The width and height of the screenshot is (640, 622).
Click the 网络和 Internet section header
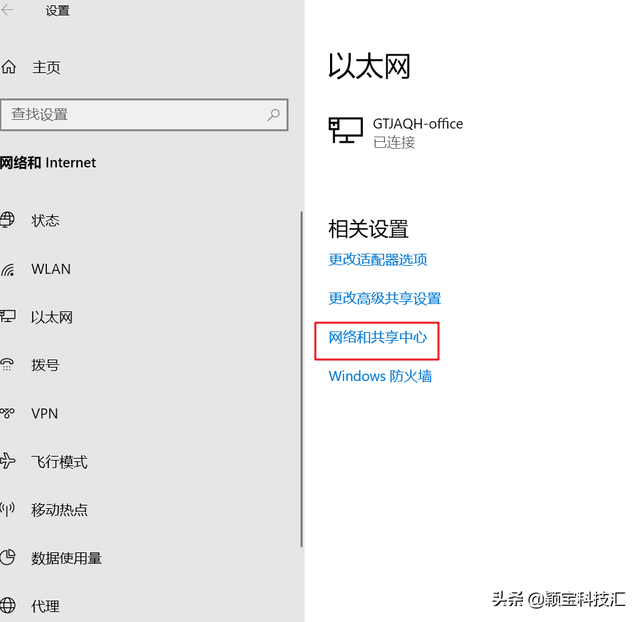click(x=48, y=163)
